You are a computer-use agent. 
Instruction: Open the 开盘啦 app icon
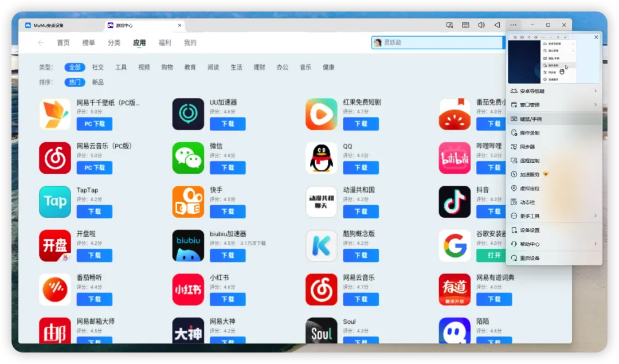tap(55, 245)
